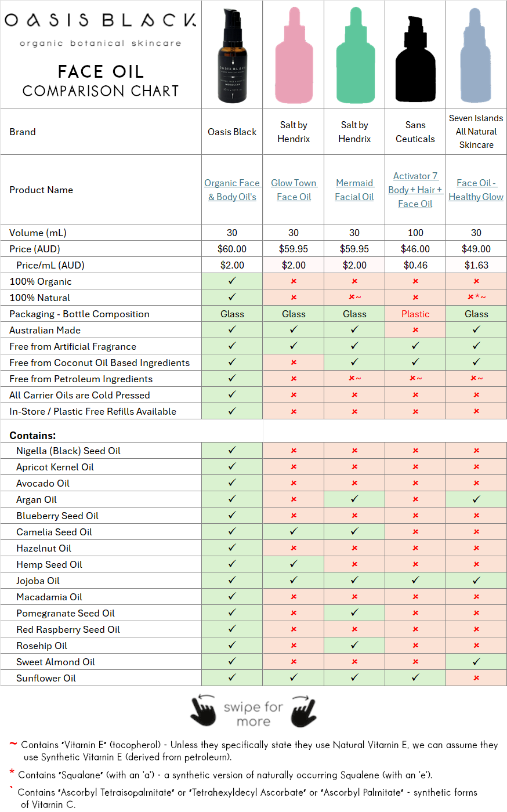This screenshot has width=507, height=812.
Task: Click the Oasis Black logo text
Action: coord(100,20)
